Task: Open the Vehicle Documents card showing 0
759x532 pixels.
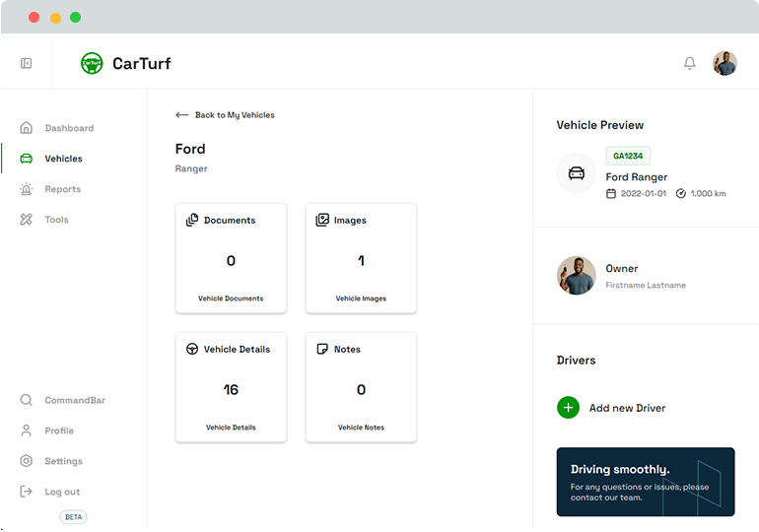Action: click(231, 258)
